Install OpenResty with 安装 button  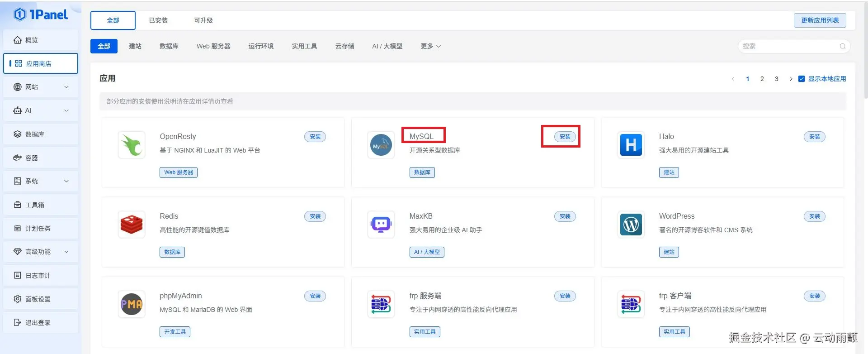click(315, 137)
